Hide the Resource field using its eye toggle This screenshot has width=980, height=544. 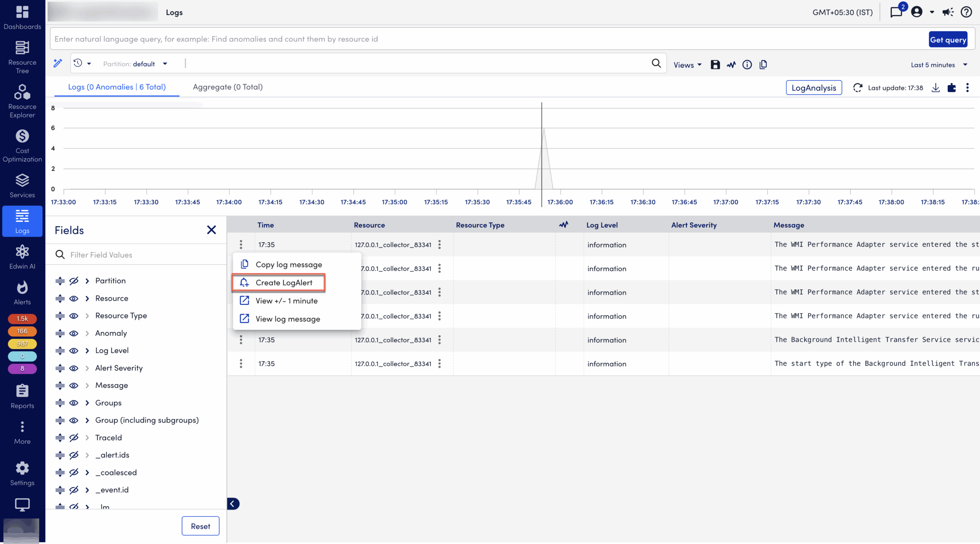click(x=74, y=298)
